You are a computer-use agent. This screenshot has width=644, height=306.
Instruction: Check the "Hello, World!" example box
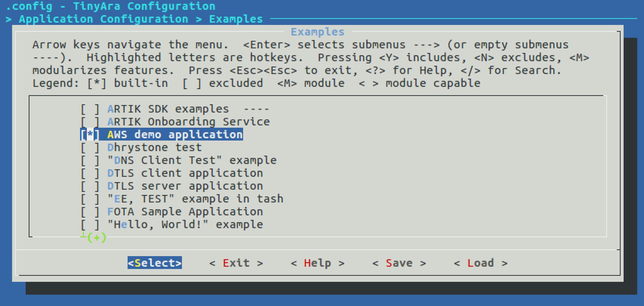tap(90, 225)
